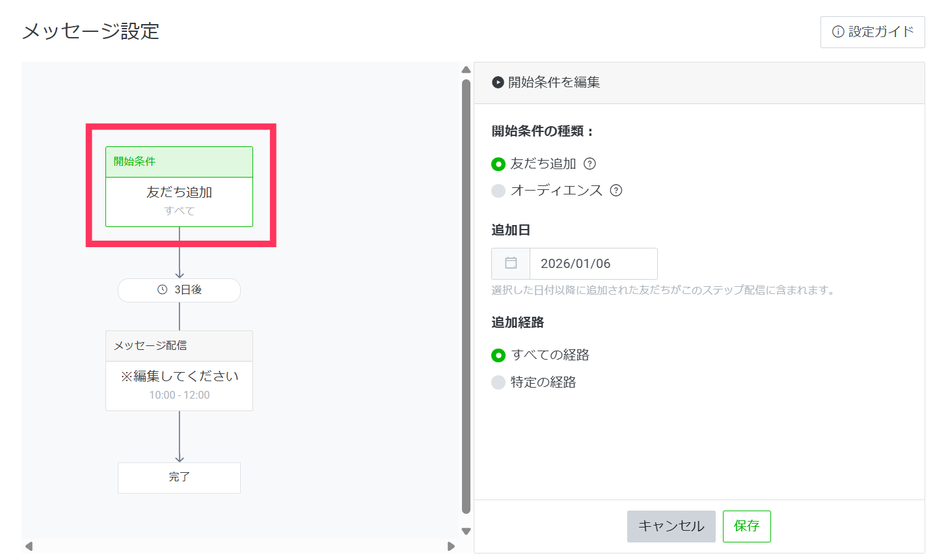Select the オーディエンス radio option

498,191
